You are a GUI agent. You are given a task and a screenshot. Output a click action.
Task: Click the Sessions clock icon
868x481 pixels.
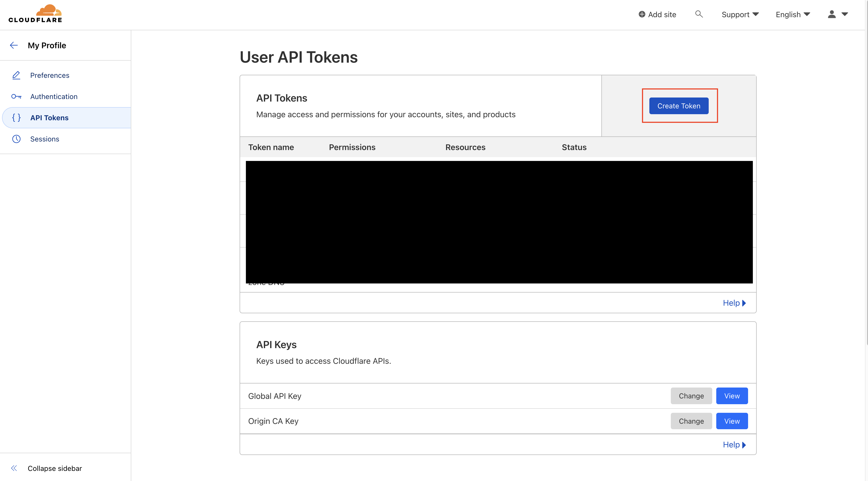pyautogui.click(x=16, y=139)
